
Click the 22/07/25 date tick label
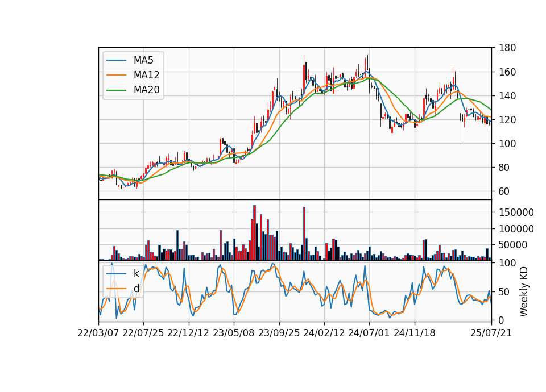pyautogui.click(x=143, y=333)
